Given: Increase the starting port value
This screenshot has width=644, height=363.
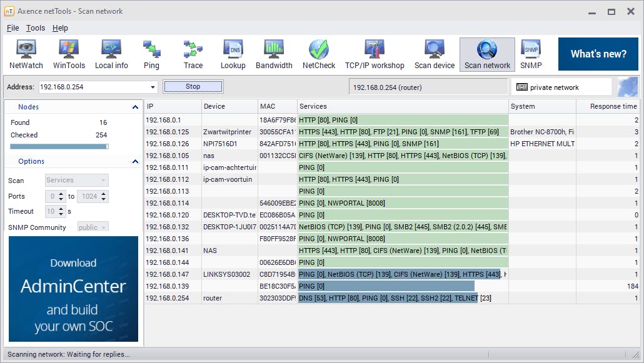Looking at the screenshot, I should pyautogui.click(x=61, y=194).
